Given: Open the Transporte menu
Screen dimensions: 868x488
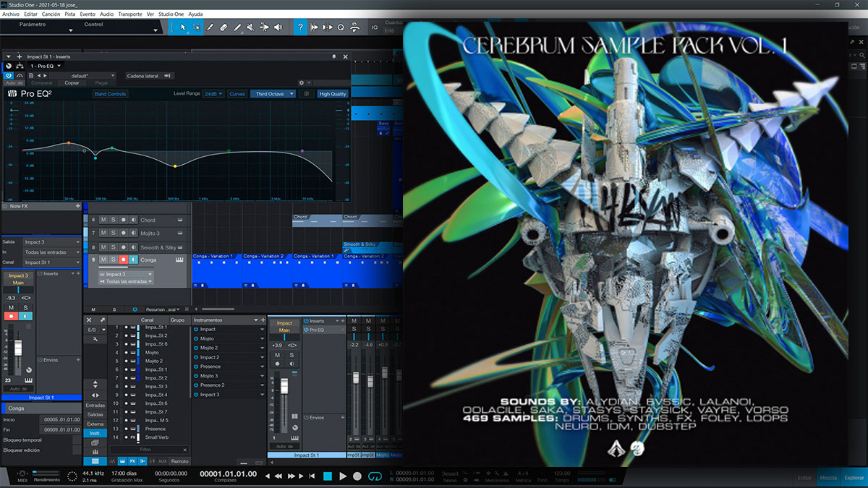Looking at the screenshot, I should pyautogui.click(x=130, y=14).
